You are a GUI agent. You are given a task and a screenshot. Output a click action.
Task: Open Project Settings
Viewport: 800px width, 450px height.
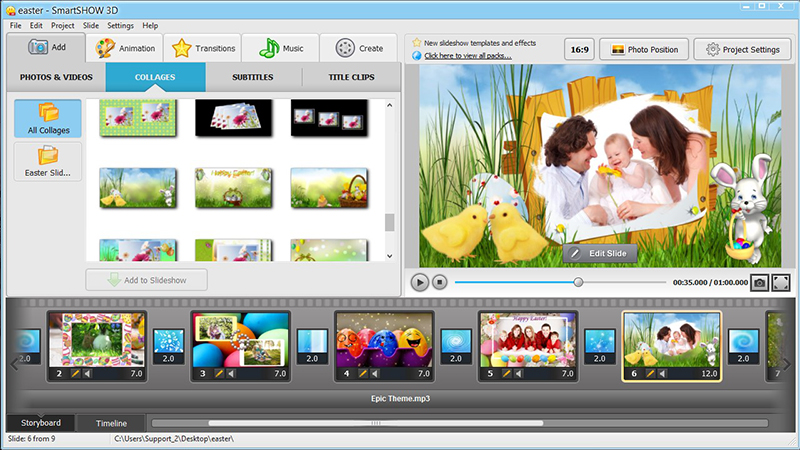pos(742,49)
